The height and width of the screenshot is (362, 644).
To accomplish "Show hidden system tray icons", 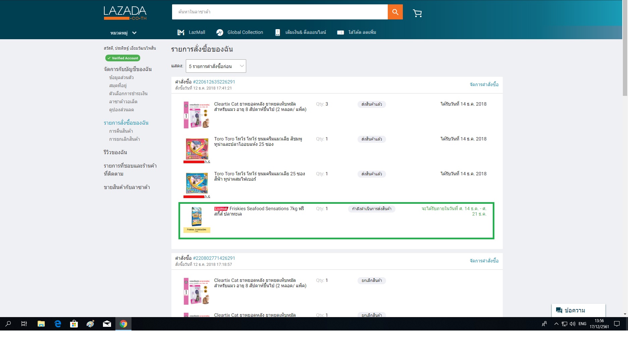I will (x=556, y=324).
